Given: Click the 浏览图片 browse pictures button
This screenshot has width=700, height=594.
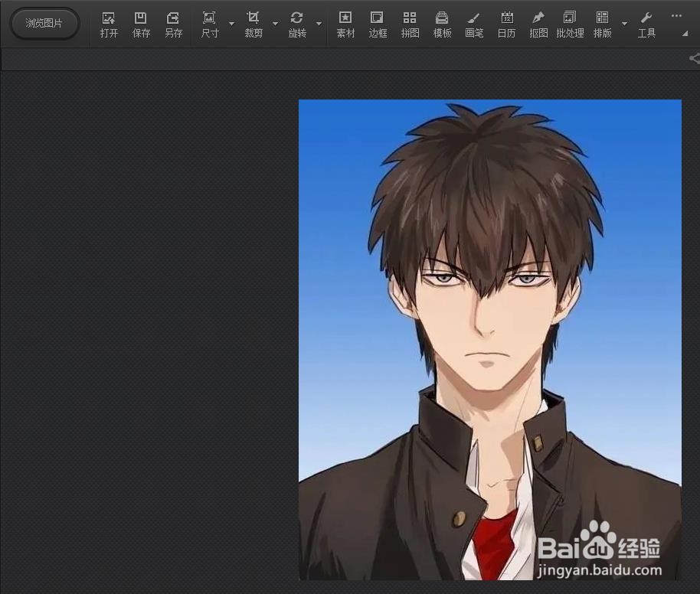Looking at the screenshot, I should (44, 23).
